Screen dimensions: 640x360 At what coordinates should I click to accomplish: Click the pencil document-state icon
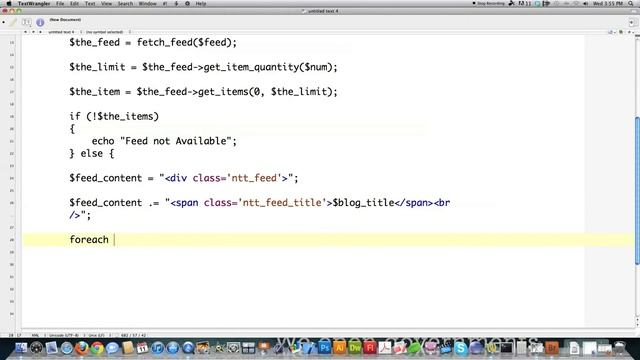[13, 22]
